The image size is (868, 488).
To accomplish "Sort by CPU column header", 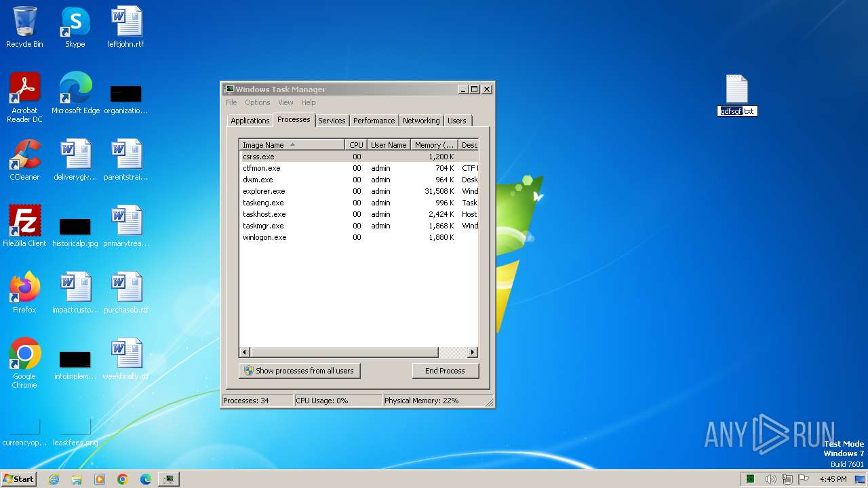I will pos(356,145).
